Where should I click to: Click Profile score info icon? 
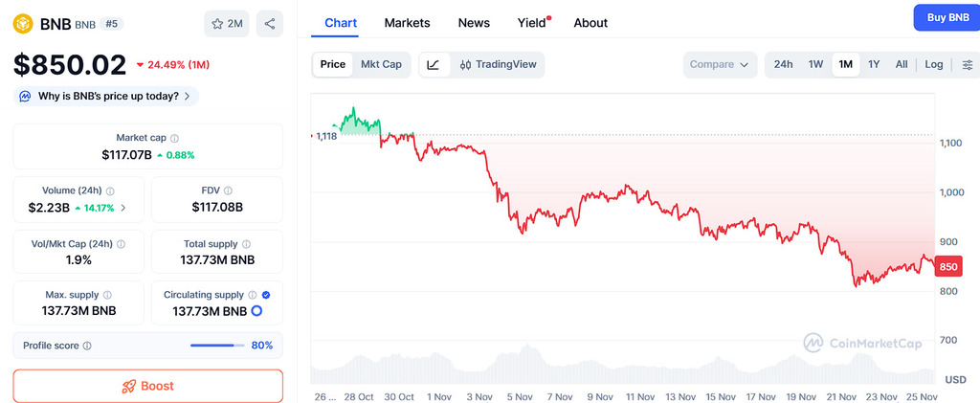pyautogui.click(x=87, y=346)
